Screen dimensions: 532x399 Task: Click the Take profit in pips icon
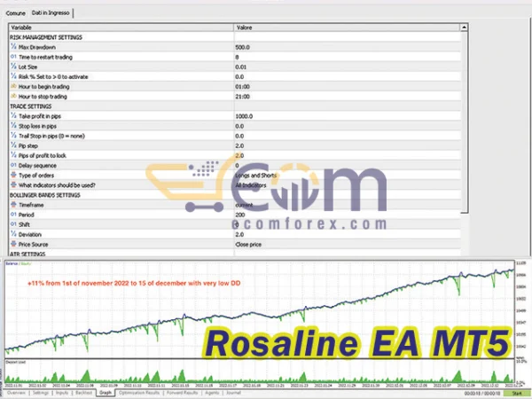pyautogui.click(x=13, y=115)
